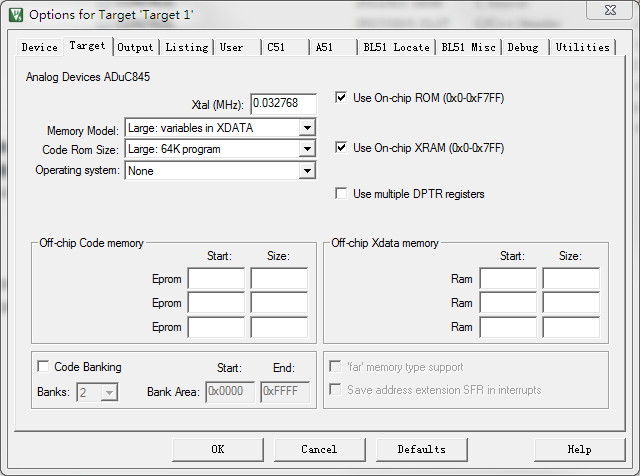Click third Eprom Size field

pyautogui.click(x=279, y=327)
